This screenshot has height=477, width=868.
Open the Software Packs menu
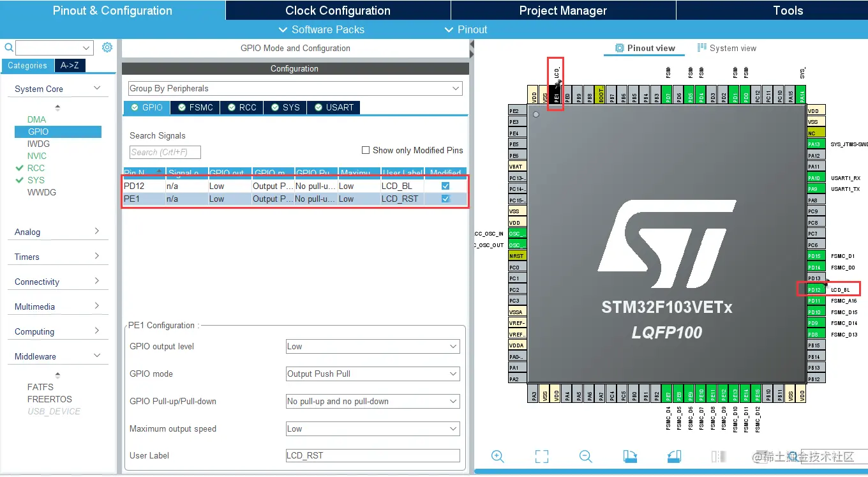pyautogui.click(x=322, y=29)
